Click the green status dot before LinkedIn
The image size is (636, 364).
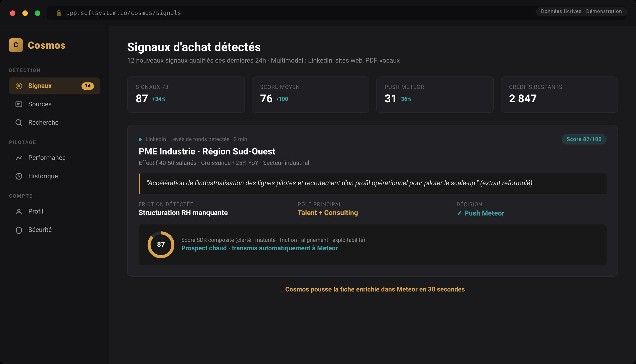pyautogui.click(x=140, y=140)
